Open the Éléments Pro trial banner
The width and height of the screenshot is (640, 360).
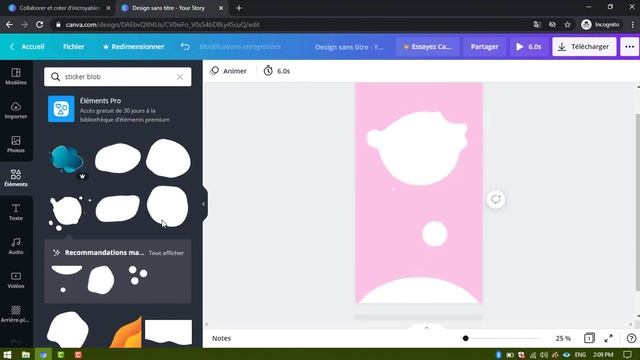tap(118, 109)
